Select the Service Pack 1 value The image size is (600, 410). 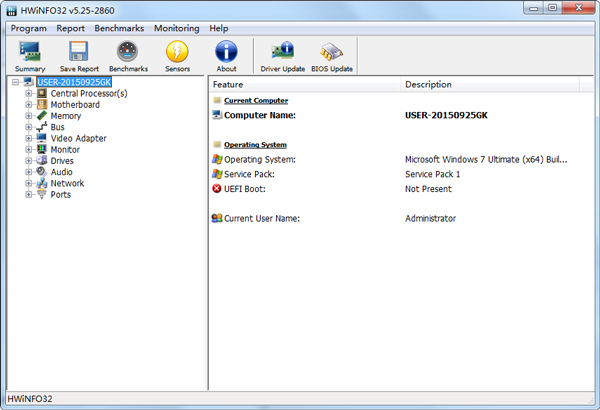pyautogui.click(x=432, y=174)
